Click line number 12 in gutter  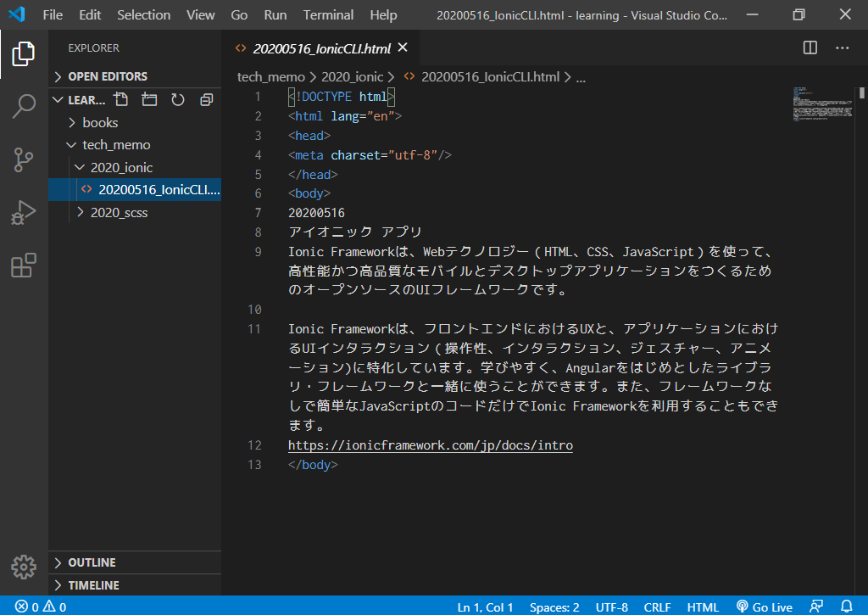254,445
